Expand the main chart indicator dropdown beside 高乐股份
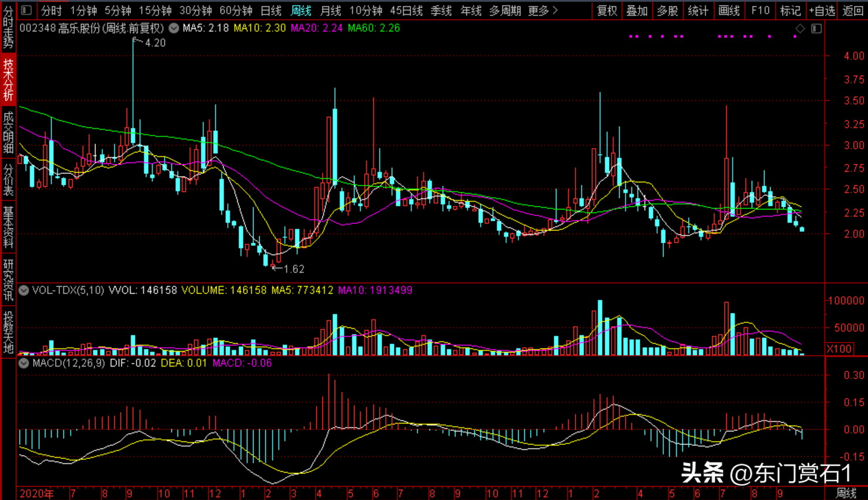This screenshot has width=868, height=500. point(174,28)
